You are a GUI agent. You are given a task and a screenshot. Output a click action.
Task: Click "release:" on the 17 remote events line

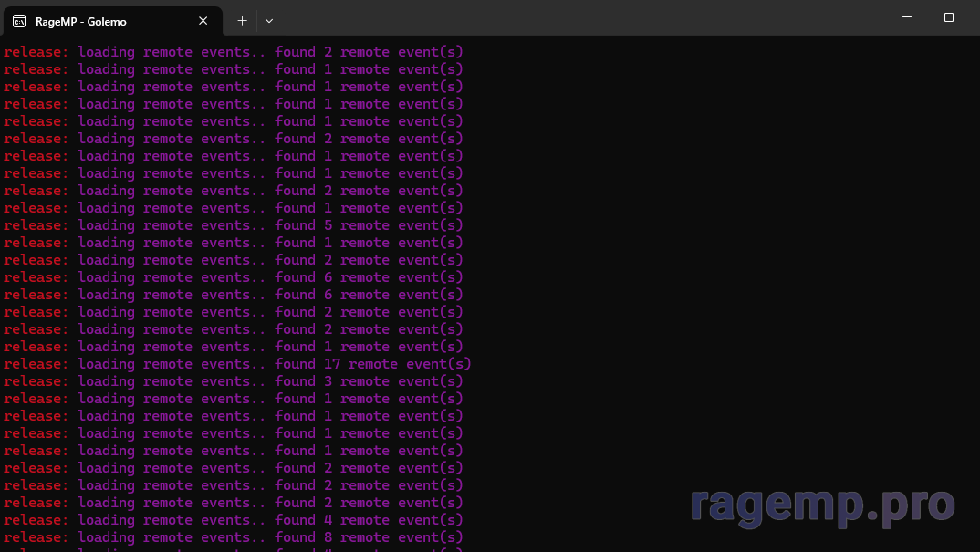point(36,364)
